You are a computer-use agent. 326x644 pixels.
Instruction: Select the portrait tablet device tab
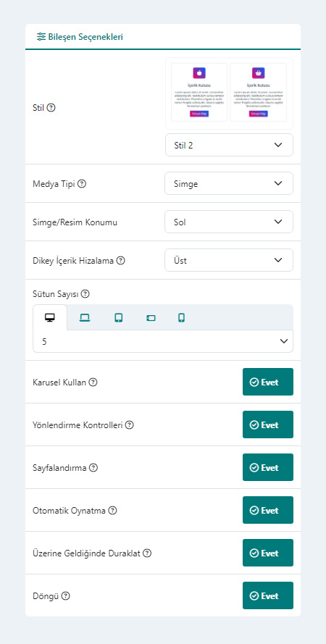pos(119,317)
